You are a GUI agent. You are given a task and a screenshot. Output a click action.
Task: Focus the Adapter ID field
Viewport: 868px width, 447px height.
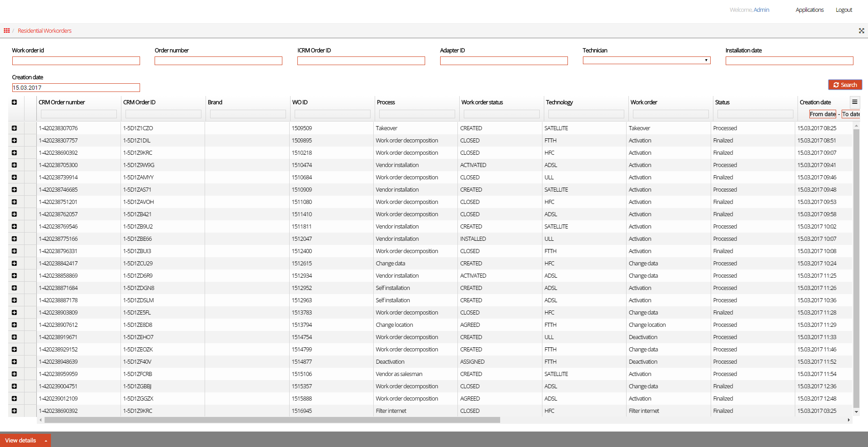(504, 61)
